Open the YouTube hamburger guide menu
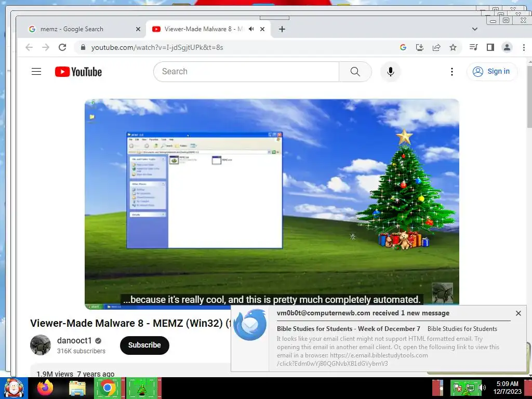 point(36,72)
